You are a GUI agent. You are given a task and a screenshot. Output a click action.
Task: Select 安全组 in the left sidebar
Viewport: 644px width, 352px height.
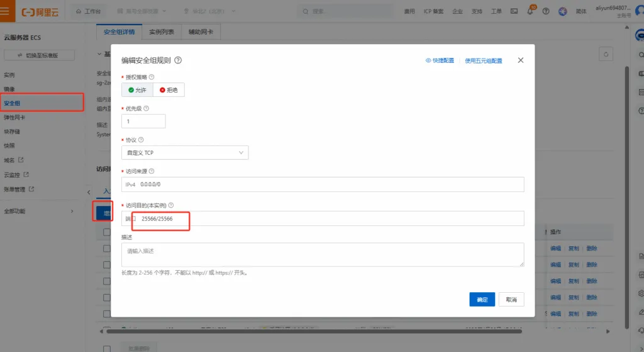click(x=42, y=103)
